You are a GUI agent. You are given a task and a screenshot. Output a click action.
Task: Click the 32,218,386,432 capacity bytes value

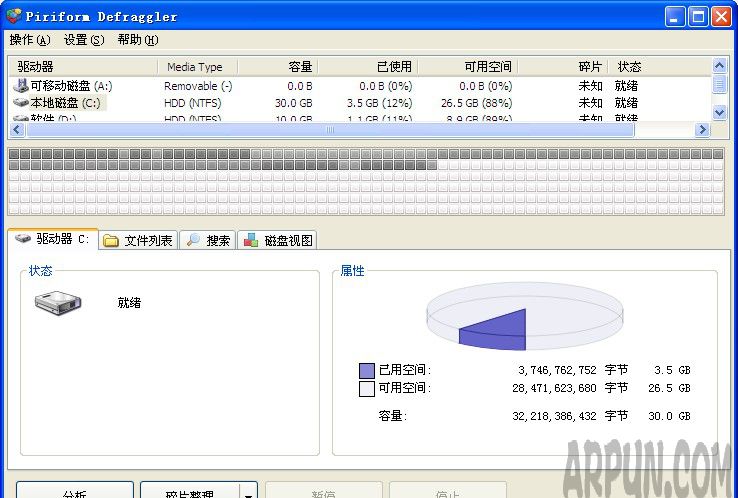click(554, 416)
